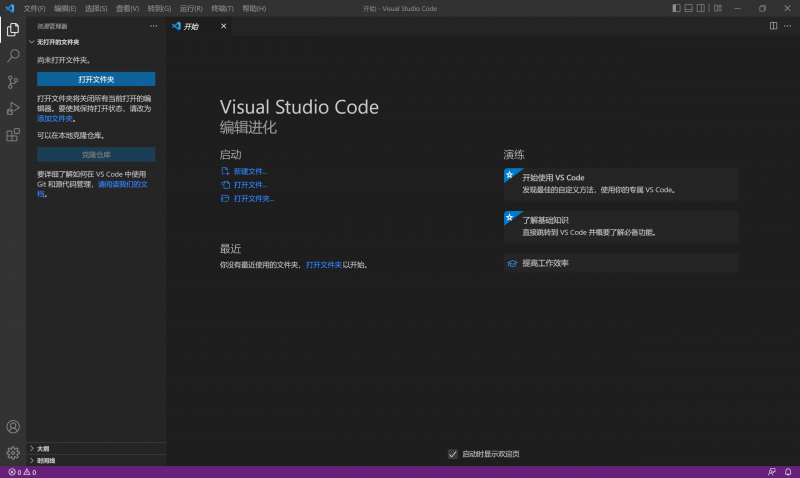Open the 终端(T) menu
The width and height of the screenshot is (800, 478).
tap(222, 8)
